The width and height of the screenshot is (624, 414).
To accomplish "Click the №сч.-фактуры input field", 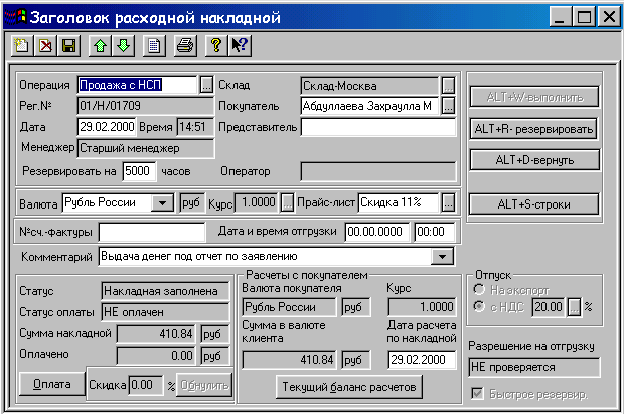I will [152, 232].
